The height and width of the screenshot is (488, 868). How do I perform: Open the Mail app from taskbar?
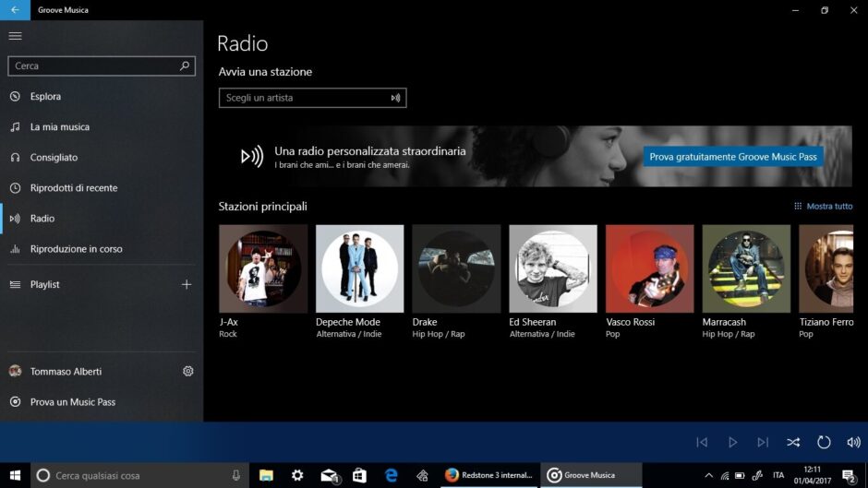point(330,475)
